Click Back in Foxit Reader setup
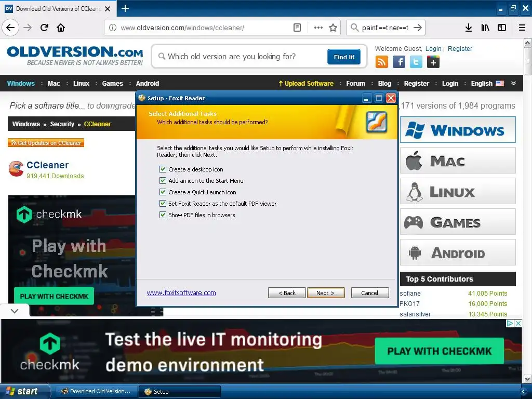532x399 pixels. (x=287, y=293)
